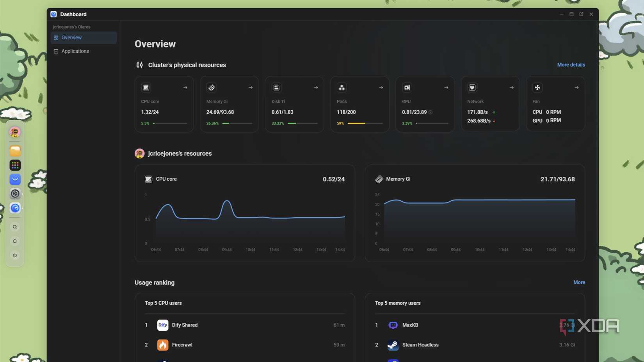Image resolution: width=644 pixels, height=362 pixels.
Task: Open GPU card arrow
Action: tap(446, 88)
